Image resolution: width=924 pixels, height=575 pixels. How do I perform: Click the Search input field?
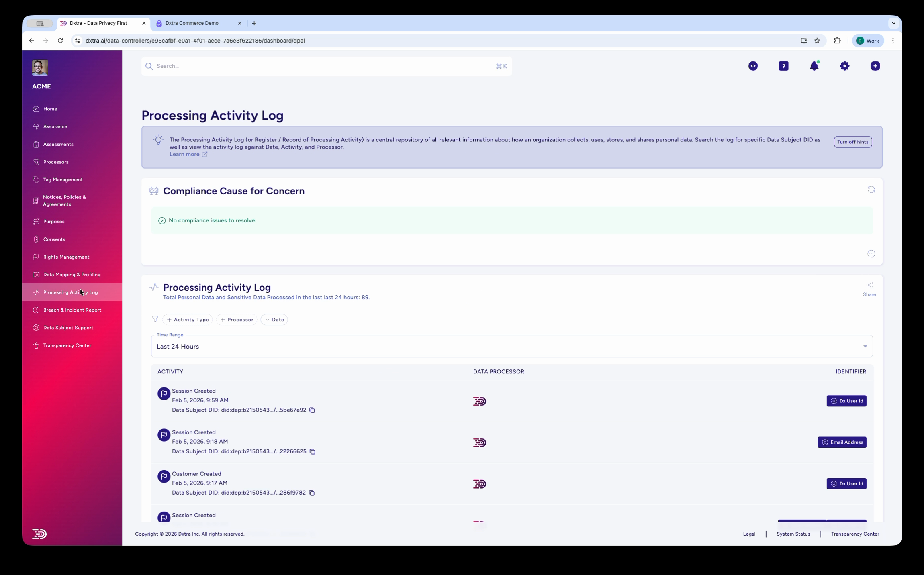coord(281,66)
